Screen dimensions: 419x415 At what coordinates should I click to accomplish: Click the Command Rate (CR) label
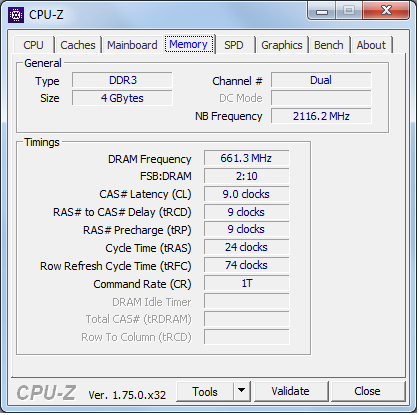click(142, 284)
